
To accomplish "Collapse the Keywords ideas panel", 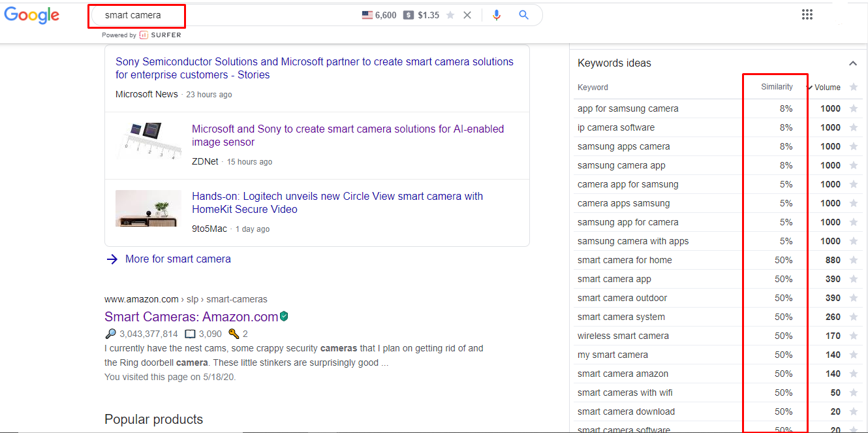I will coord(852,63).
